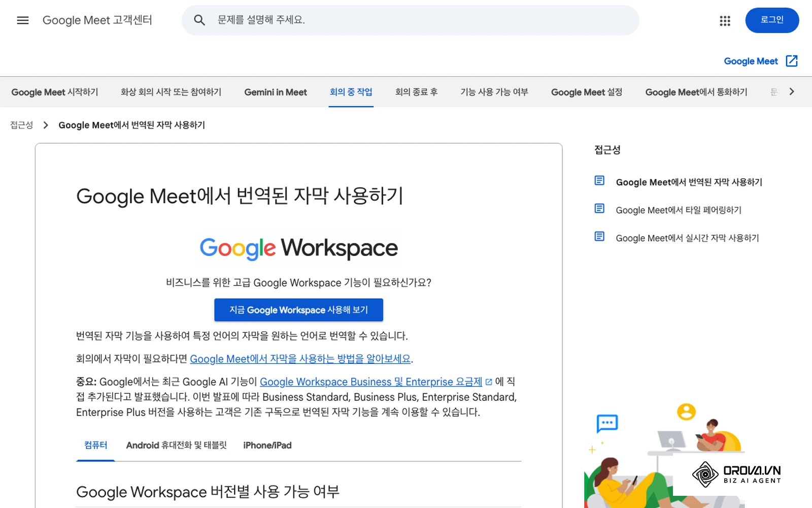Viewport: 812px width, 508px height.
Task: Open the Gemini in Meet tab
Action: point(276,92)
